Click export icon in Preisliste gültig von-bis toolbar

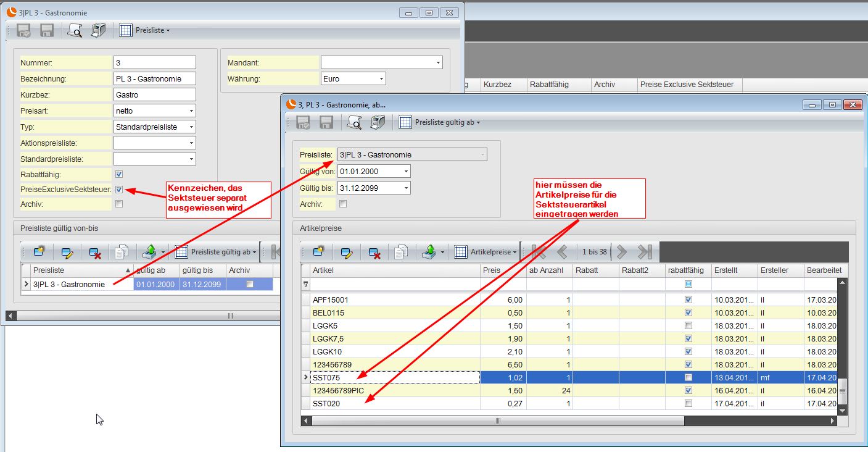149,252
